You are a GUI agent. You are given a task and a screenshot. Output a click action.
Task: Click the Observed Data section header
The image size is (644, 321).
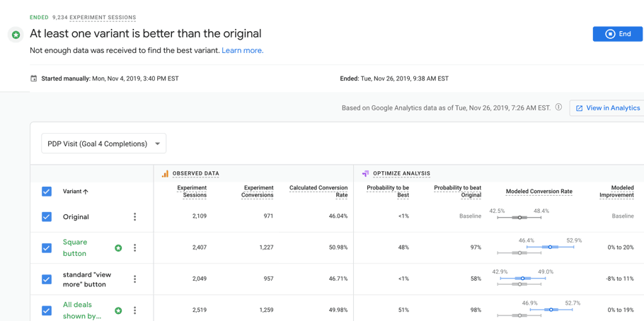[x=195, y=173]
